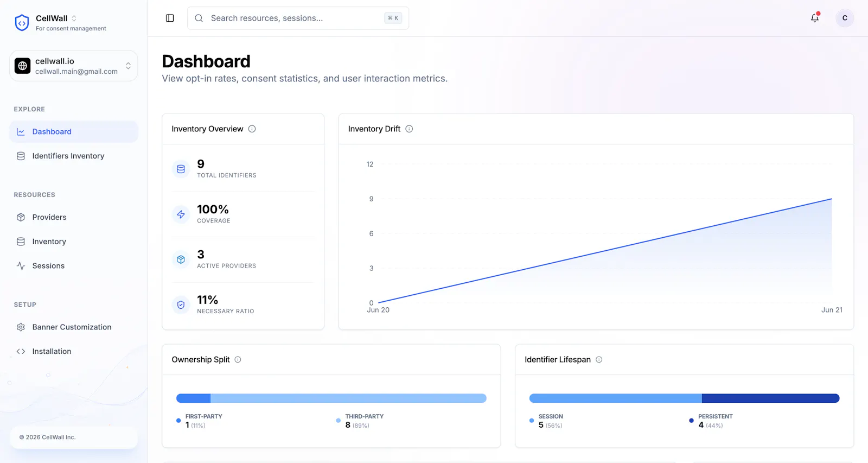868x463 pixels.
Task: Open the user avatar menu
Action: coord(845,18)
